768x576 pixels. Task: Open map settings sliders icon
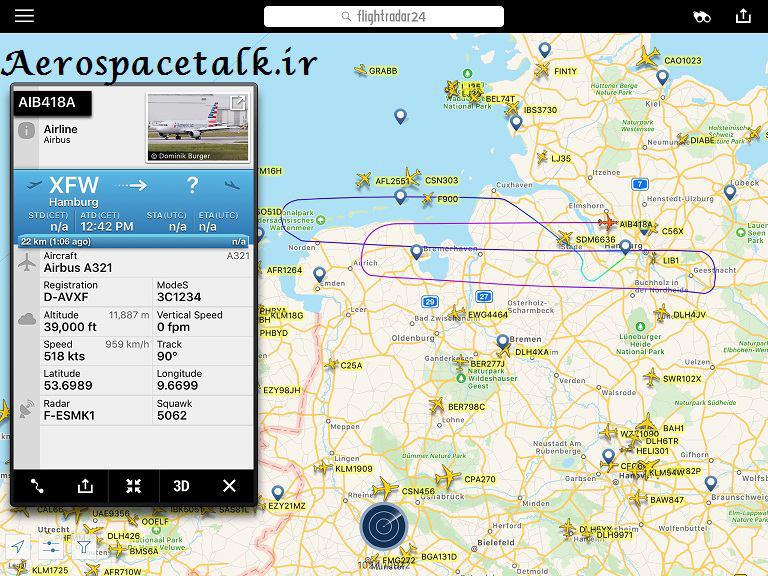[51, 547]
